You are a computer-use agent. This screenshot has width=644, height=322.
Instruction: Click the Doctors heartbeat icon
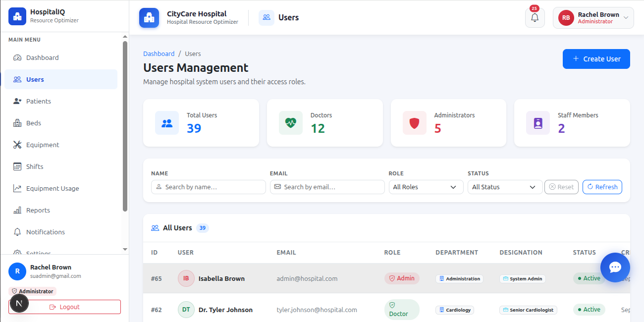pyautogui.click(x=291, y=123)
